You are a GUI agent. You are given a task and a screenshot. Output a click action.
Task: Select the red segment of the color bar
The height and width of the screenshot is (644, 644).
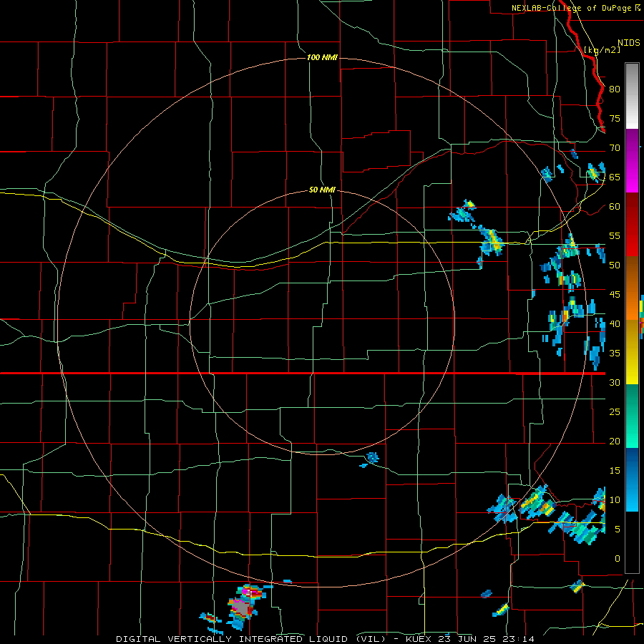coord(632,225)
